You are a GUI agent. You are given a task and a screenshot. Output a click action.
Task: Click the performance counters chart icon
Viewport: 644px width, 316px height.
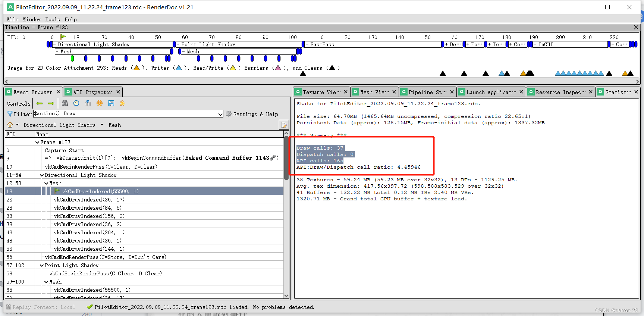point(88,103)
